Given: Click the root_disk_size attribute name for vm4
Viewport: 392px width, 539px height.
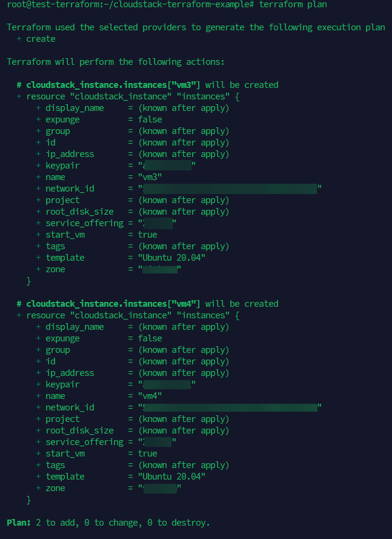Looking at the screenshot, I should click(79, 430).
